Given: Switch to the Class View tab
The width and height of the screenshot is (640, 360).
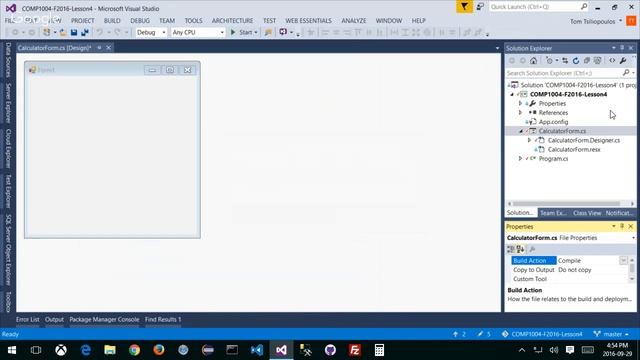Looking at the screenshot, I should pyautogui.click(x=587, y=213).
